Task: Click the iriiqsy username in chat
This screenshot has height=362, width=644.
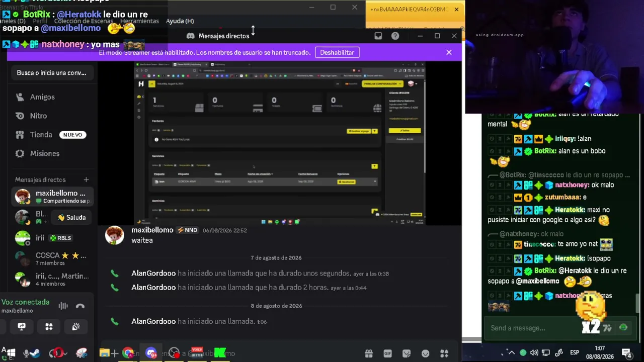Action: (x=566, y=139)
